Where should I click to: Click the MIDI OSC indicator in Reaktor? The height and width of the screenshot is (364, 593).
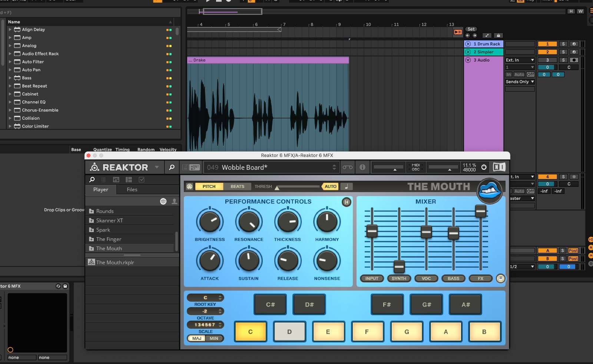point(416,167)
